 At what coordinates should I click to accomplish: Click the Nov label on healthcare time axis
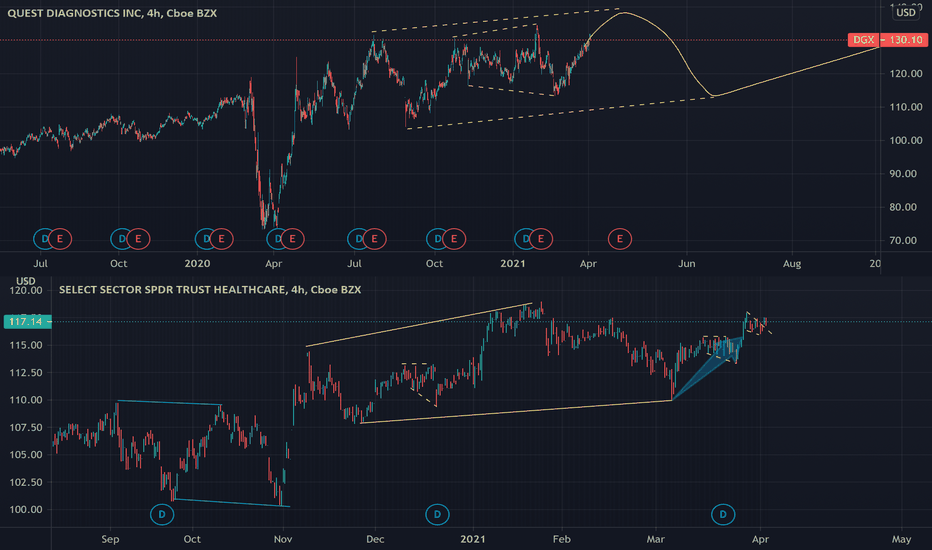tap(283, 539)
